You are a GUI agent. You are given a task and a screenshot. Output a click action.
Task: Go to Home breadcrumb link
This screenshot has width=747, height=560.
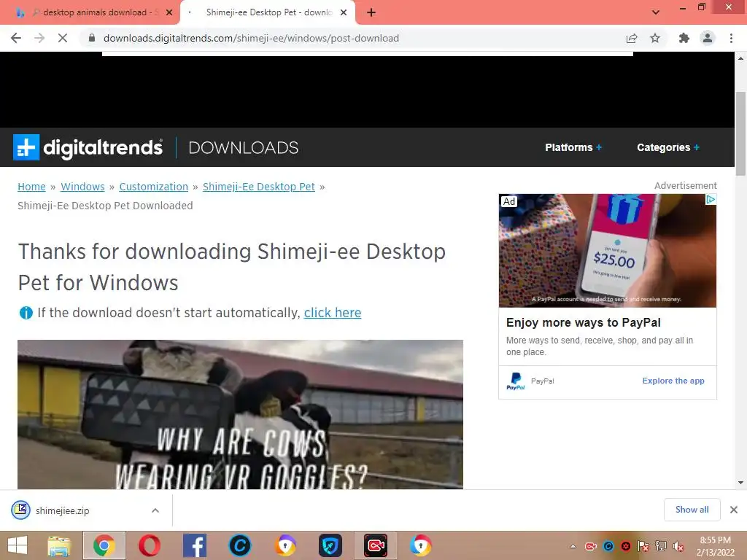(x=31, y=187)
